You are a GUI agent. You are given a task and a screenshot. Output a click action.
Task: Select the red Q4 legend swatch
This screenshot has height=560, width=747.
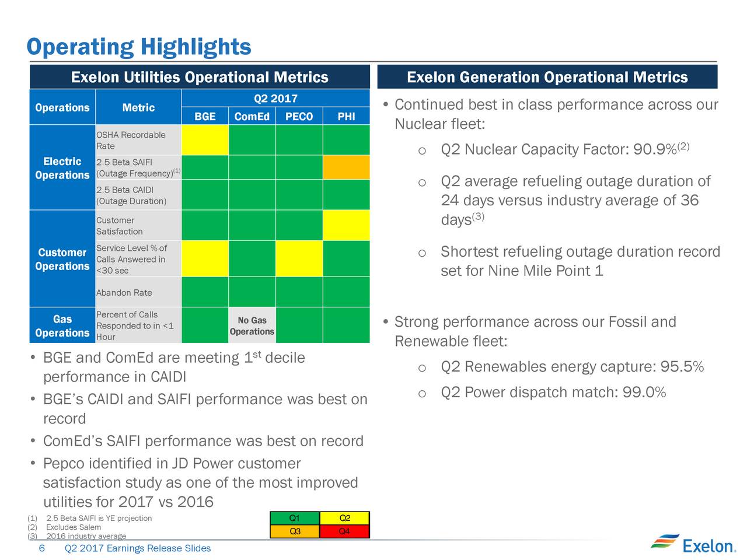coord(344,531)
